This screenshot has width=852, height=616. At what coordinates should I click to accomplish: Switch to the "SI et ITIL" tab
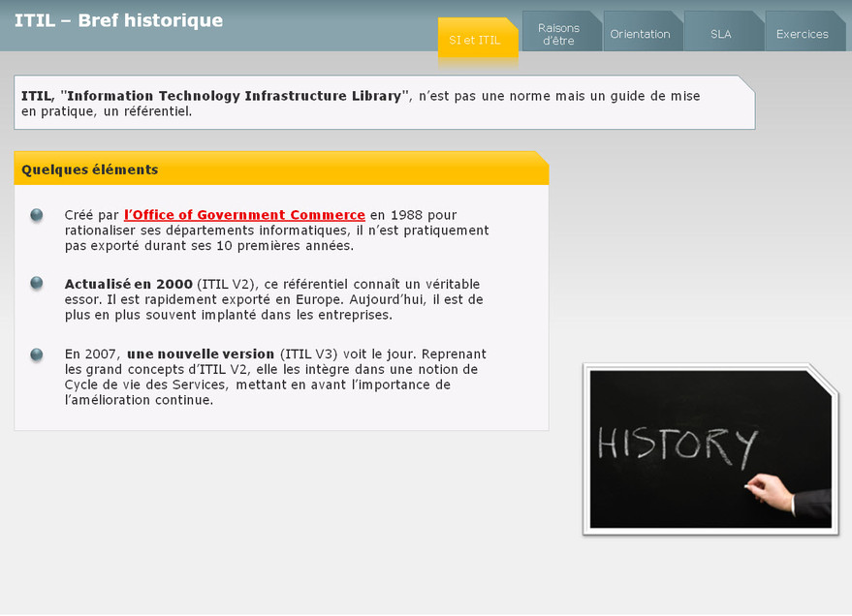tap(475, 40)
